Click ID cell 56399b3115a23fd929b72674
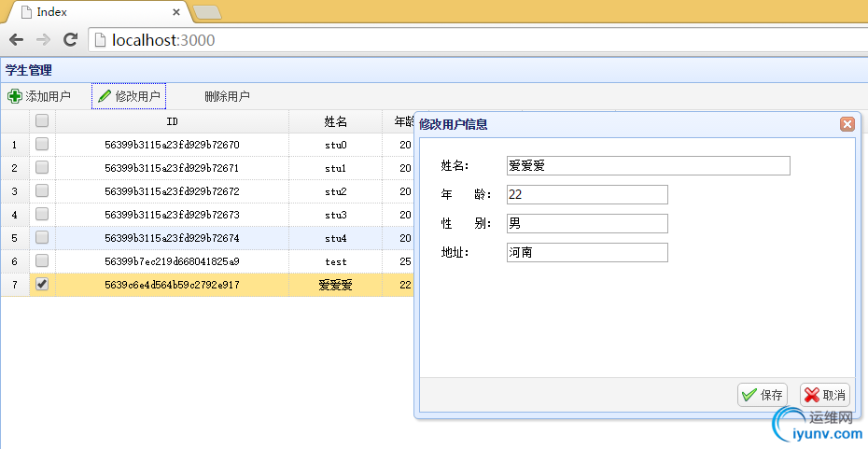 172,238
